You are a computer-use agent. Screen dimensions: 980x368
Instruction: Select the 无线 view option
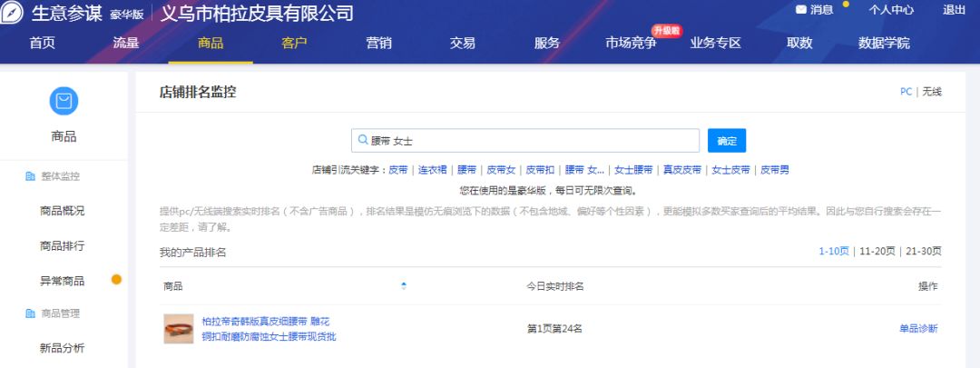932,92
